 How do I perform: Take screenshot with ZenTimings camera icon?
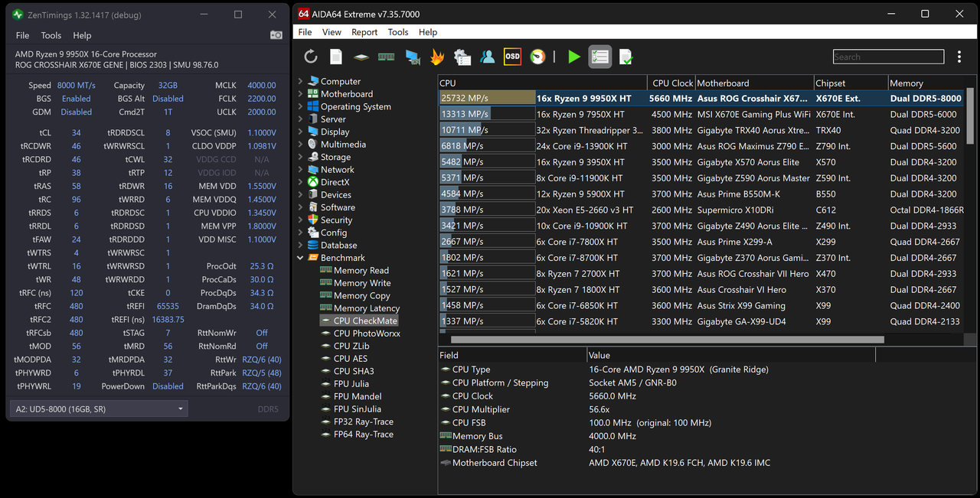(276, 35)
